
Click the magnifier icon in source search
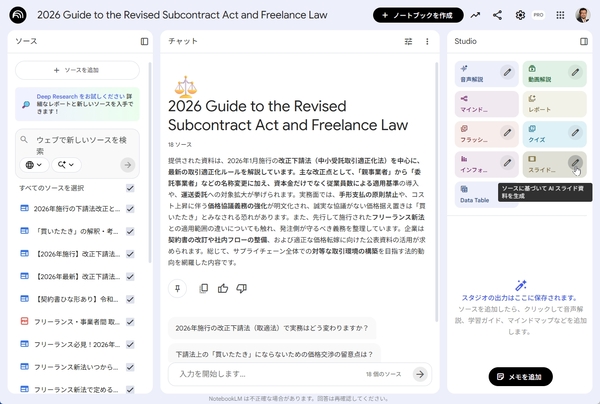(24, 140)
